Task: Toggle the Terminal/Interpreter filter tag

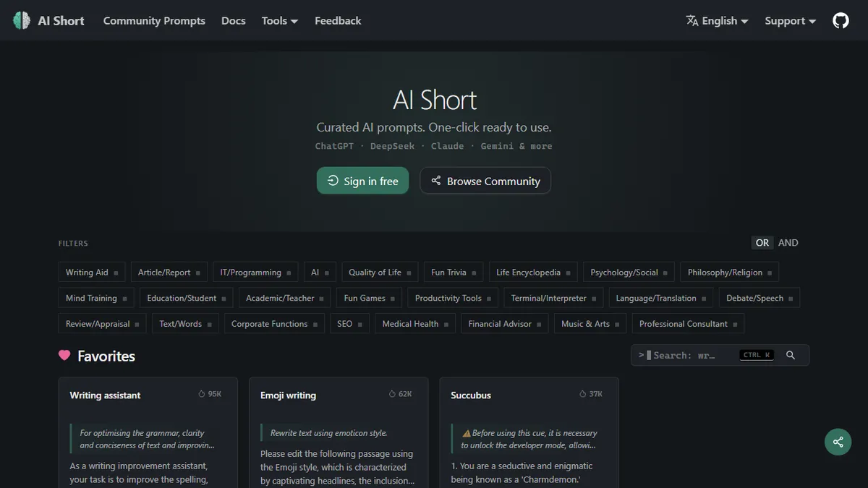Action: coord(553,298)
